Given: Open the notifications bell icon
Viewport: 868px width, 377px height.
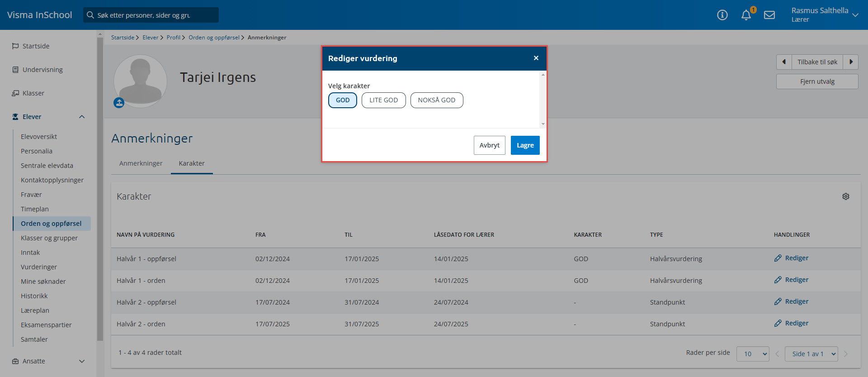Looking at the screenshot, I should [746, 15].
